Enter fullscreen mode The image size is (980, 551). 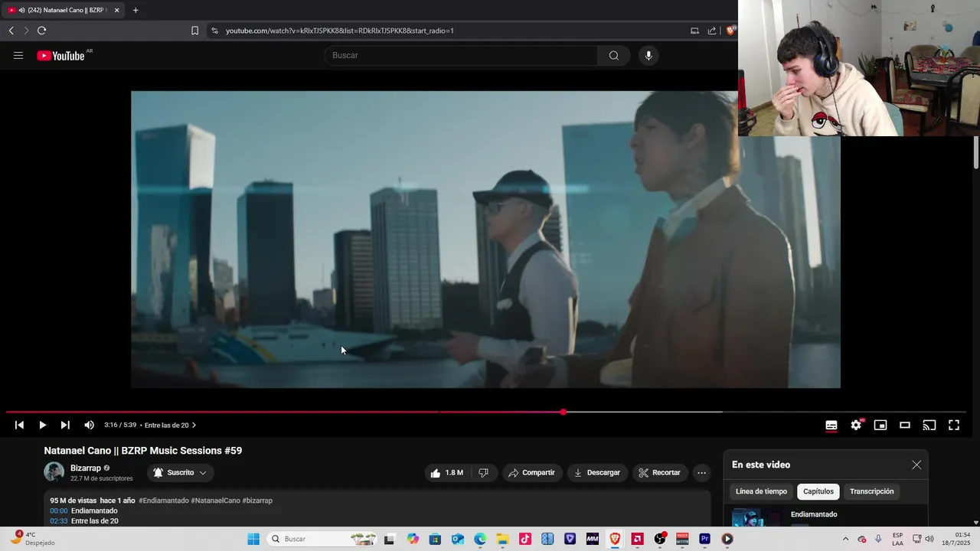[x=954, y=425]
